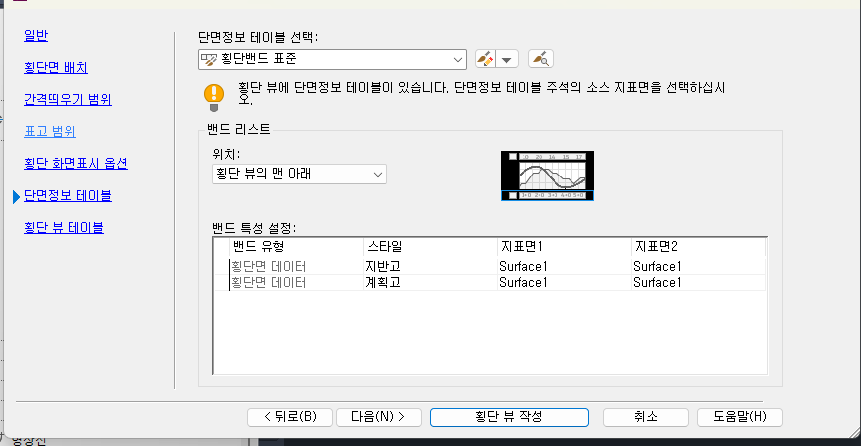
Task: Click the section view band preview thumbnail
Action: click(547, 176)
